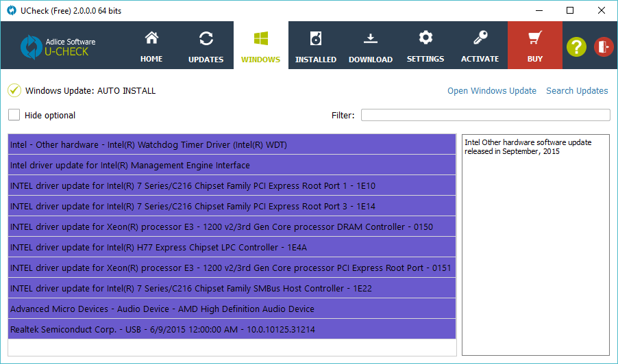This screenshot has width=618, height=364.
Task: Open help question mark icon
Action: 577,47
